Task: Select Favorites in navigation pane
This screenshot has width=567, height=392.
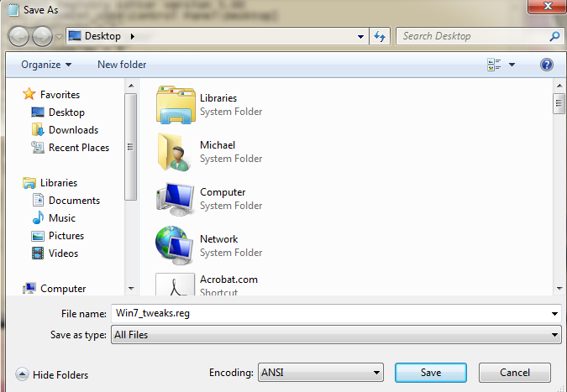Action: [x=60, y=95]
